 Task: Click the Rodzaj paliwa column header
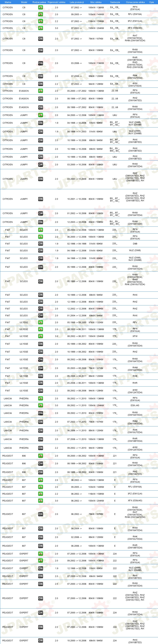point(39,2)
